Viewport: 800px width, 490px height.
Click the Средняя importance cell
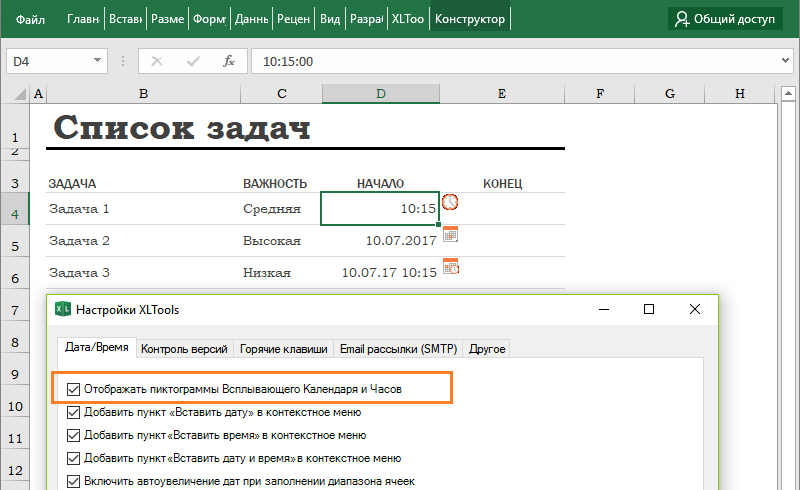(x=281, y=208)
